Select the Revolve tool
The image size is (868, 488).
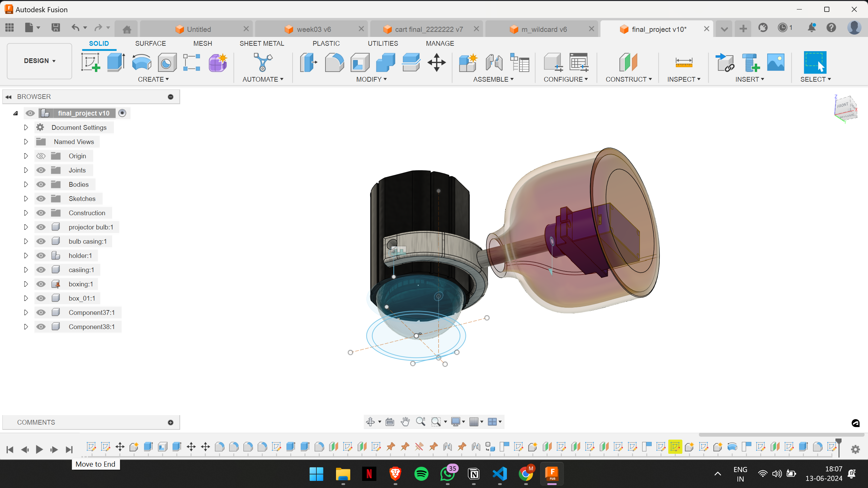coord(141,62)
